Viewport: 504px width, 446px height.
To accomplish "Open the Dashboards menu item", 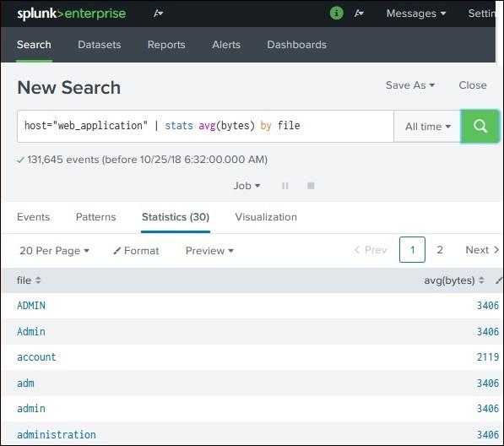I will (x=296, y=45).
